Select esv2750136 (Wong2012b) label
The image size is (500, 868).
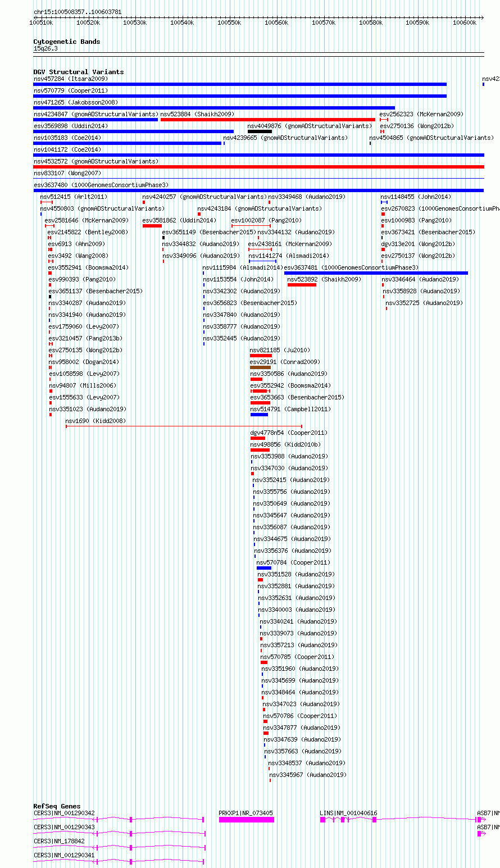(x=416, y=126)
